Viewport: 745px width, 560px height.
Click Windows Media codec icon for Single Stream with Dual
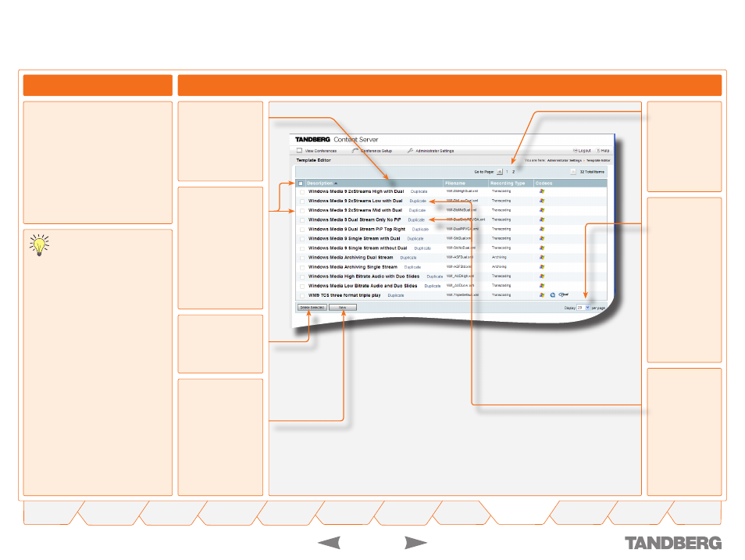tap(542, 238)
